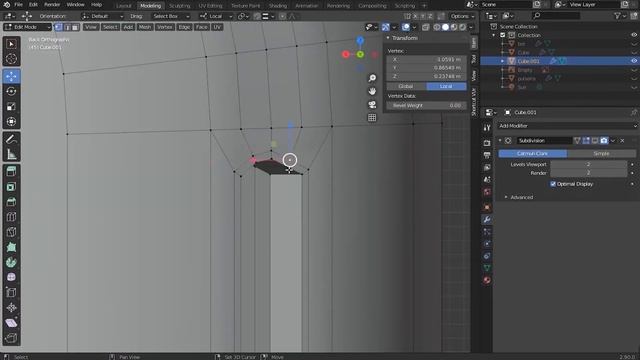Select the Spin tool
The height and width of the screenshot is (360, 640).
pyautogui.click(x=11, y=262)
